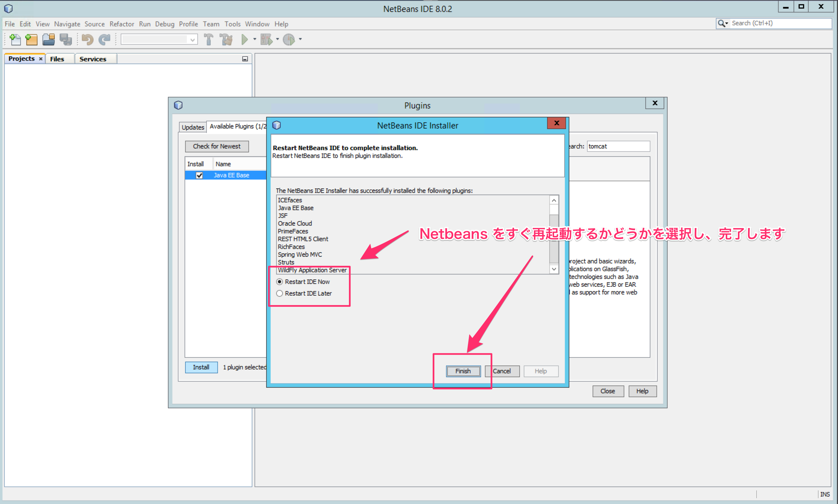Open the Refactor menu
Viewport: 838px width, 504px height.
[x=122, y=24]
